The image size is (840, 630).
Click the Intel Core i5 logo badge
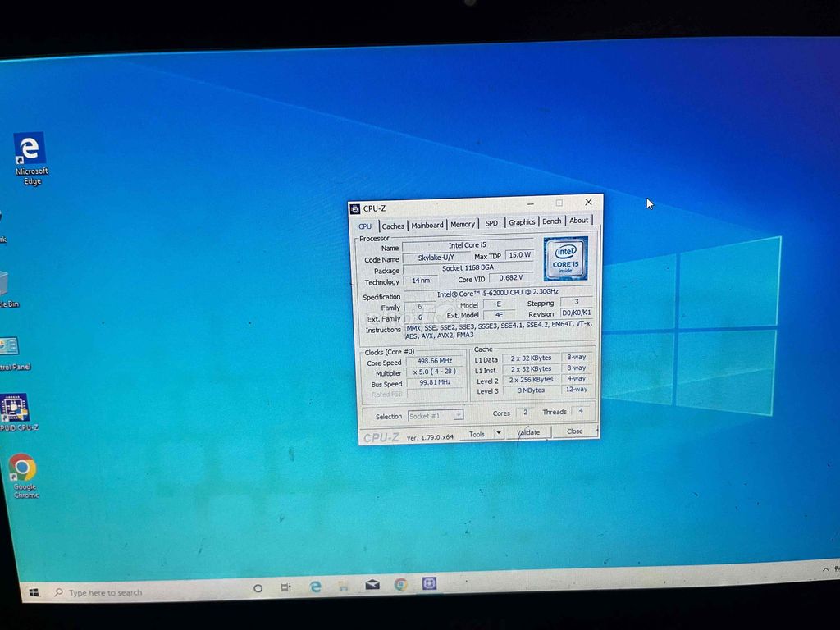coord(566,258)
